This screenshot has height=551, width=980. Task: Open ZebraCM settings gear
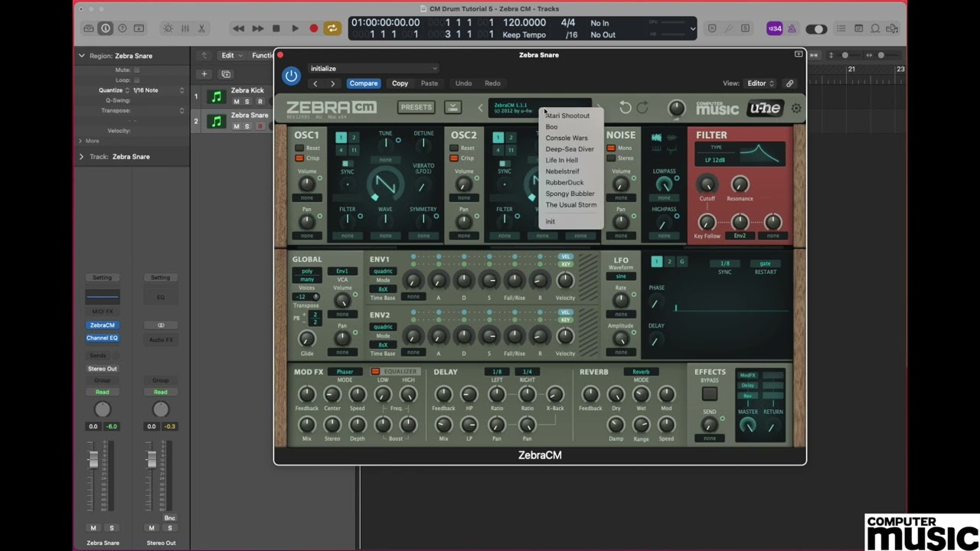pyautogui.click(x=796, y=109)
